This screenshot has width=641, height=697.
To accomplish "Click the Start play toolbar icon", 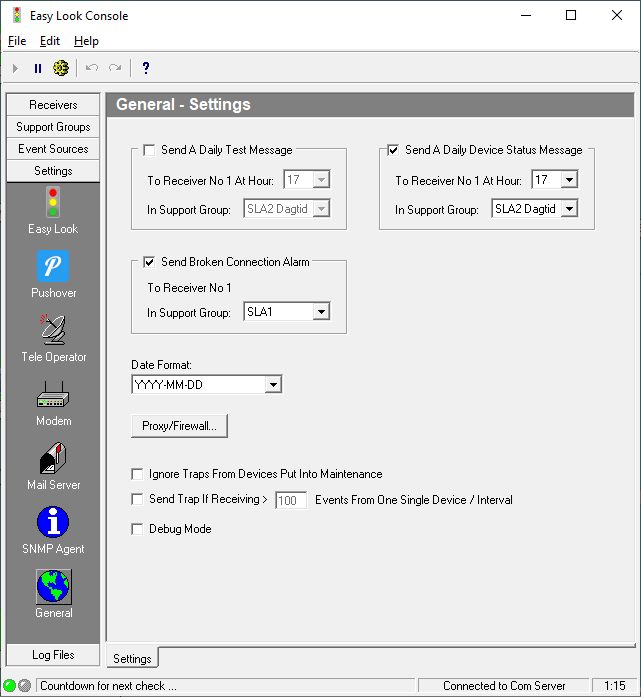I will [x=16, y=68].
